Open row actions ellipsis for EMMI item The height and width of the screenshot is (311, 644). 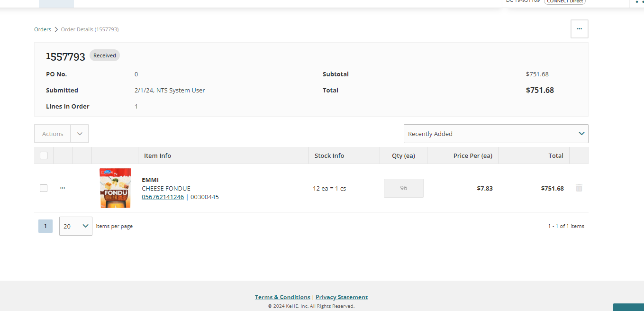63,188
